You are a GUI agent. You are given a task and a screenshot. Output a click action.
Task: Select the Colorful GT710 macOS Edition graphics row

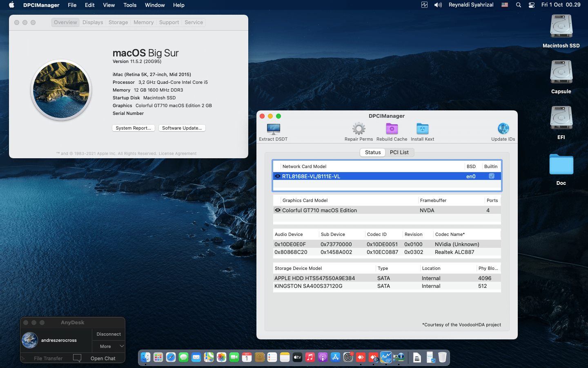click(x=387, y=210)
